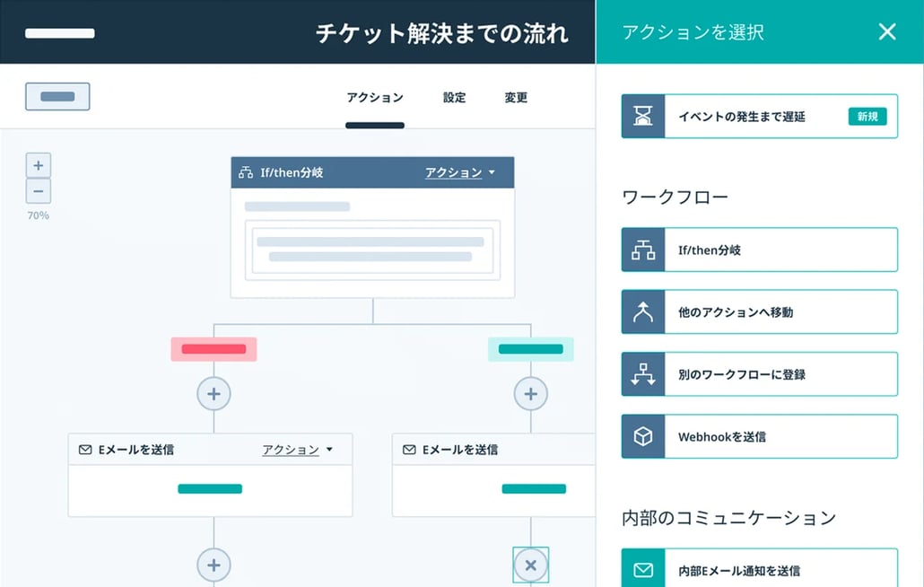
Task: Choose the 別のワークフローに登録 enrollment icon
Action: 643,374
